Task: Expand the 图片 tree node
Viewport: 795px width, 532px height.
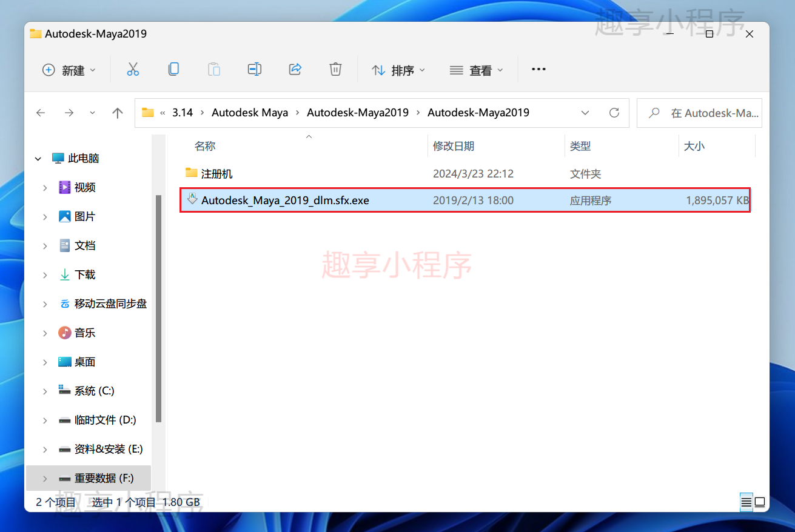Action: point(45,217)
